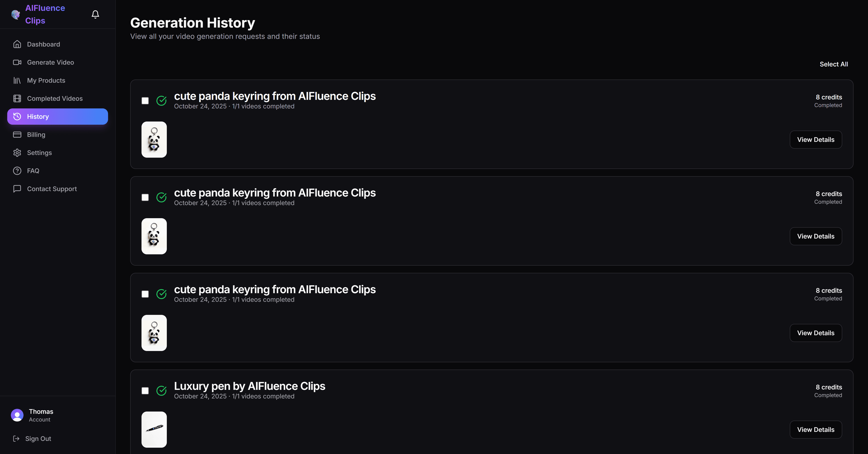Select the Luxury pen entry checkbox

tap(145, 391)
